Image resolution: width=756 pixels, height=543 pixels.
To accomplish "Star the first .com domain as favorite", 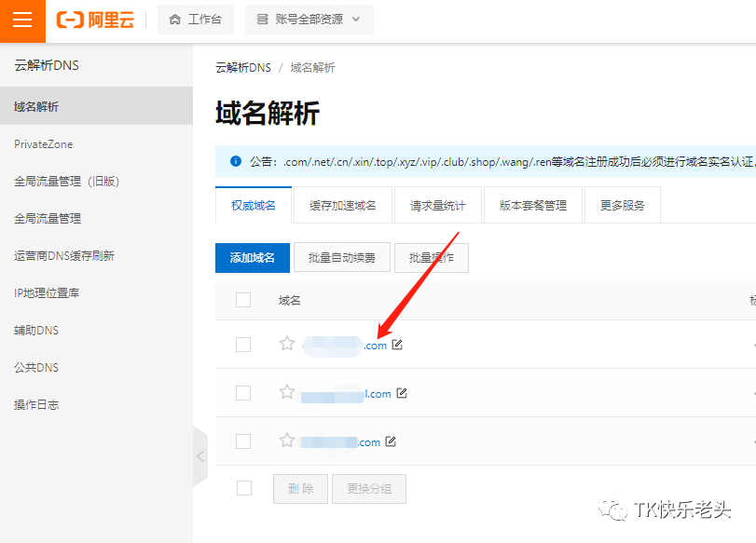I will [x=287, y=344].
